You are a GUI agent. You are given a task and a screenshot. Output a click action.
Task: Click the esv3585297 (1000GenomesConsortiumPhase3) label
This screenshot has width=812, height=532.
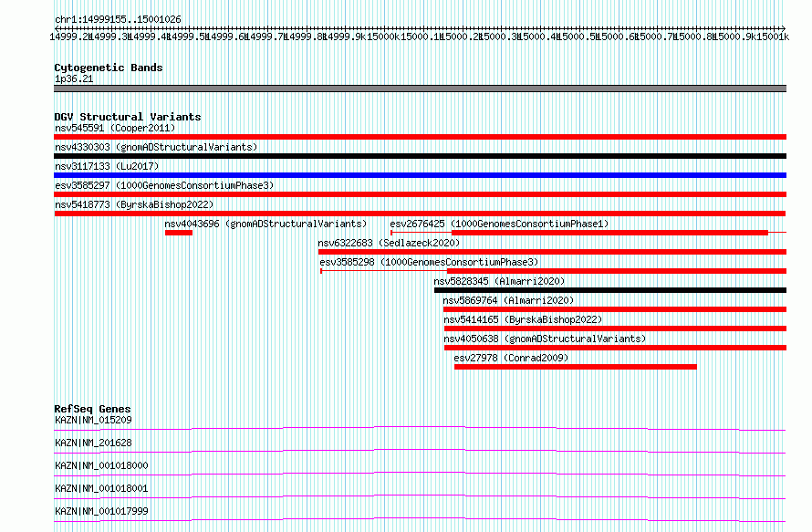164,185
